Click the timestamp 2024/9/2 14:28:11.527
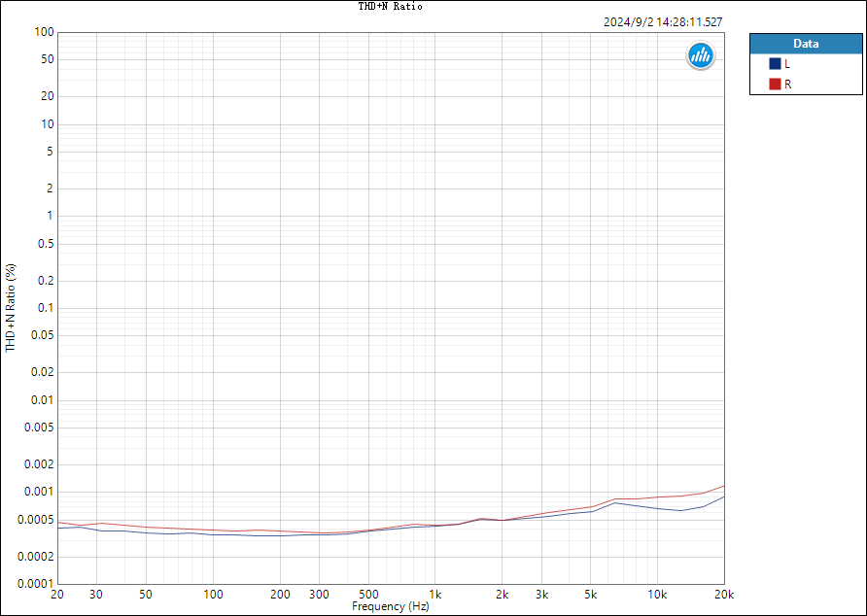 [x=663, y=22]
